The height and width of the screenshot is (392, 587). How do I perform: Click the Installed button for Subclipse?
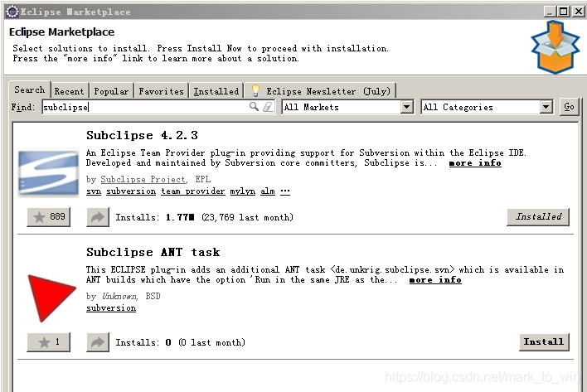538,217
